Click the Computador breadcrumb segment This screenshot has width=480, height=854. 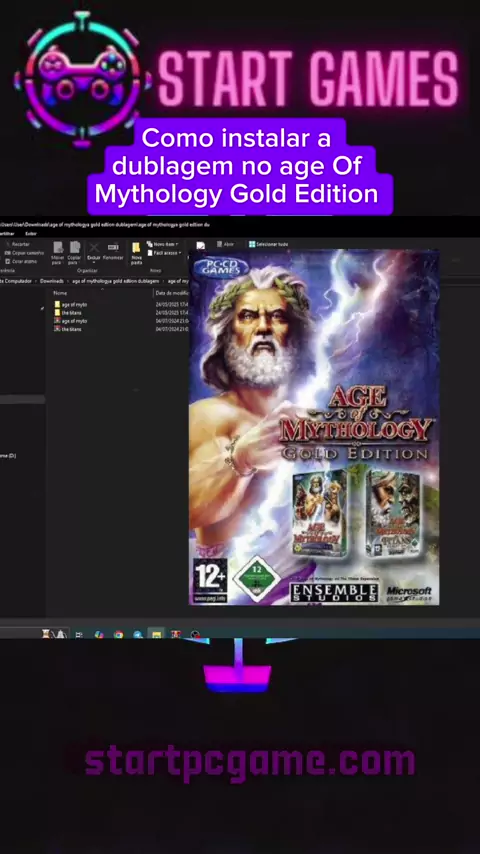(19, 281)
